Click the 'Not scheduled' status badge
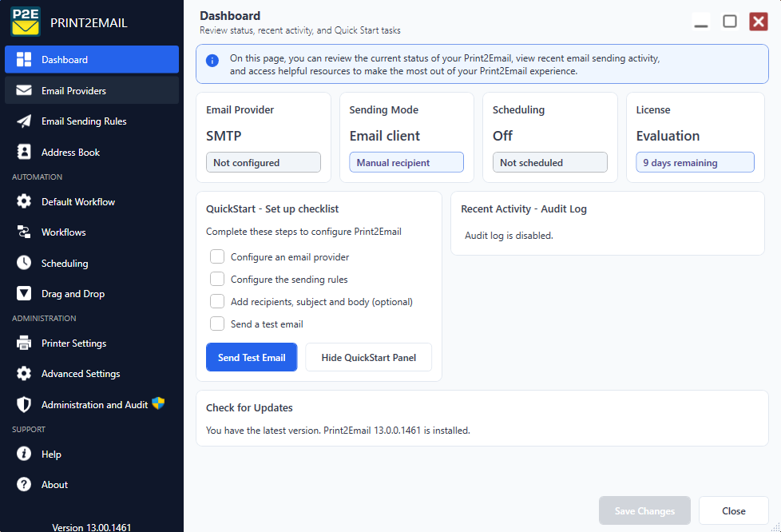 click(550, 162)
